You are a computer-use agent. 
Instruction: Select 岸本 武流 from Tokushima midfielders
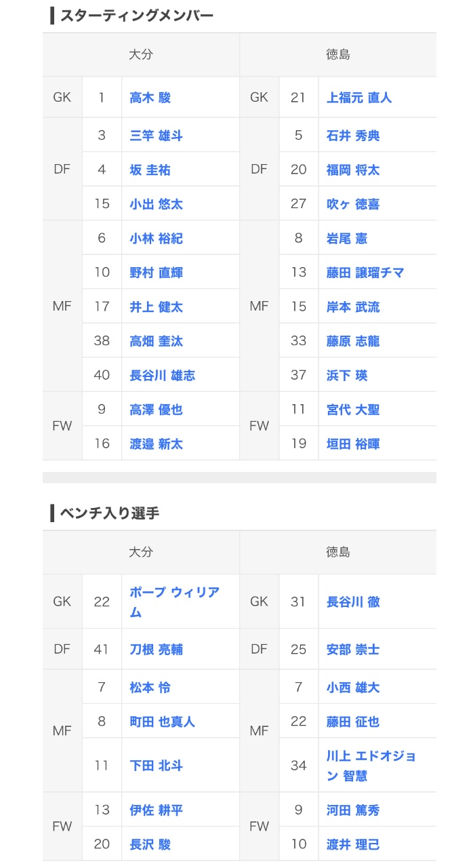(353, 307)
